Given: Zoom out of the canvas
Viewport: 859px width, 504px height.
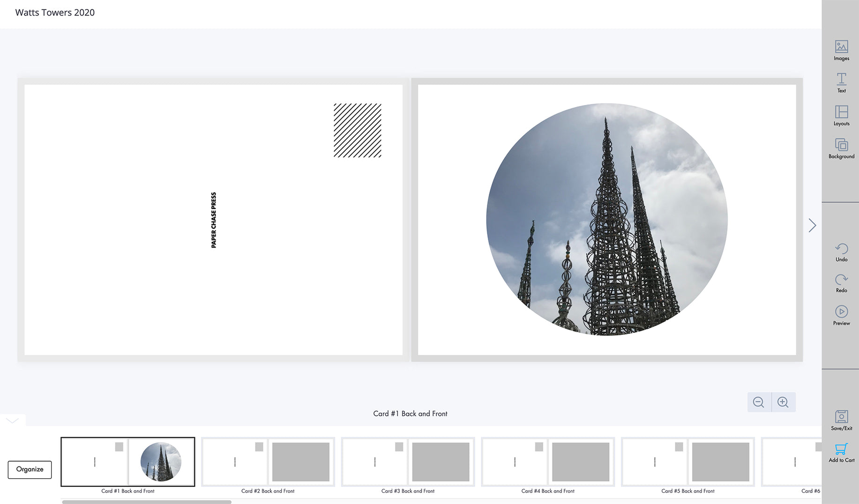Looking at the screenshot, I should pyautogui.click(x=759, y=402).
